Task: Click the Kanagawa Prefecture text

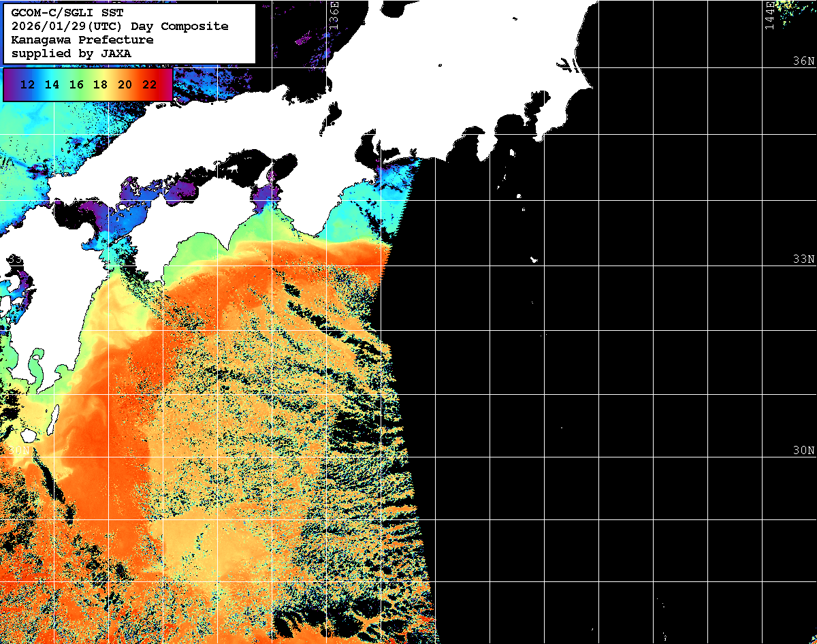Action: click(x=82, y=39)
